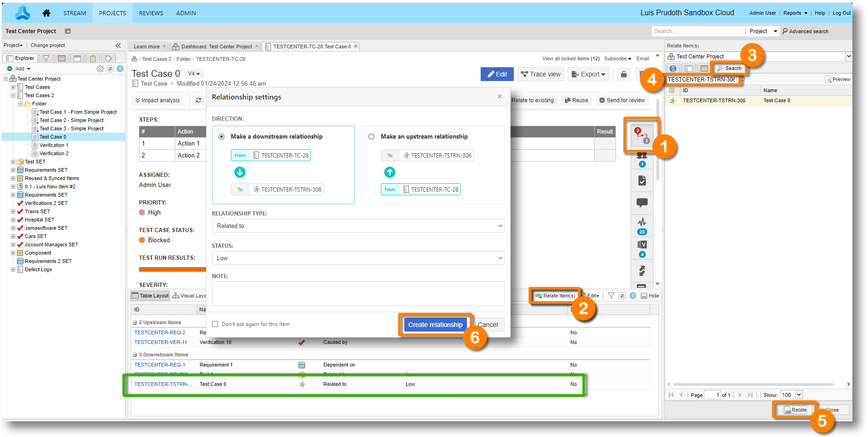
Task: Open the Dashboard: Test Center Project tab
Action: point(216,47)
